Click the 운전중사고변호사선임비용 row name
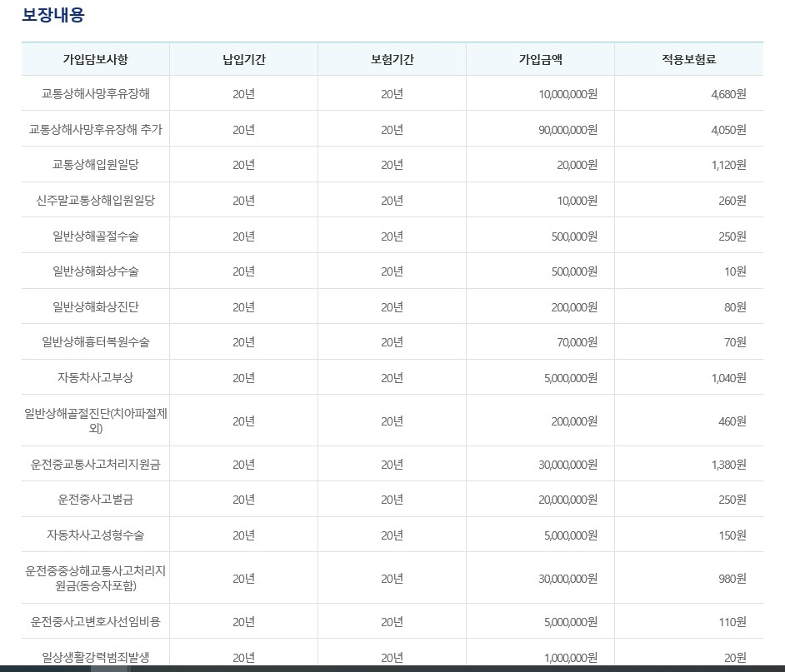This screenshot has width=785, height=672. [x=95, y=621]
